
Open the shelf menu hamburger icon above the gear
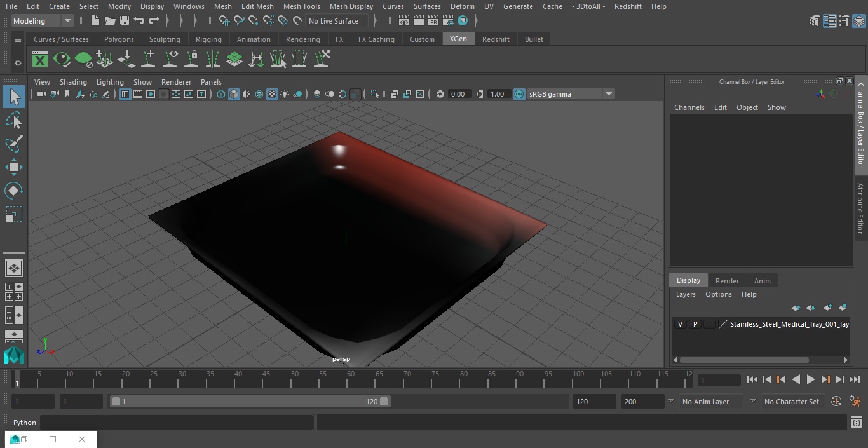point(18,39)
